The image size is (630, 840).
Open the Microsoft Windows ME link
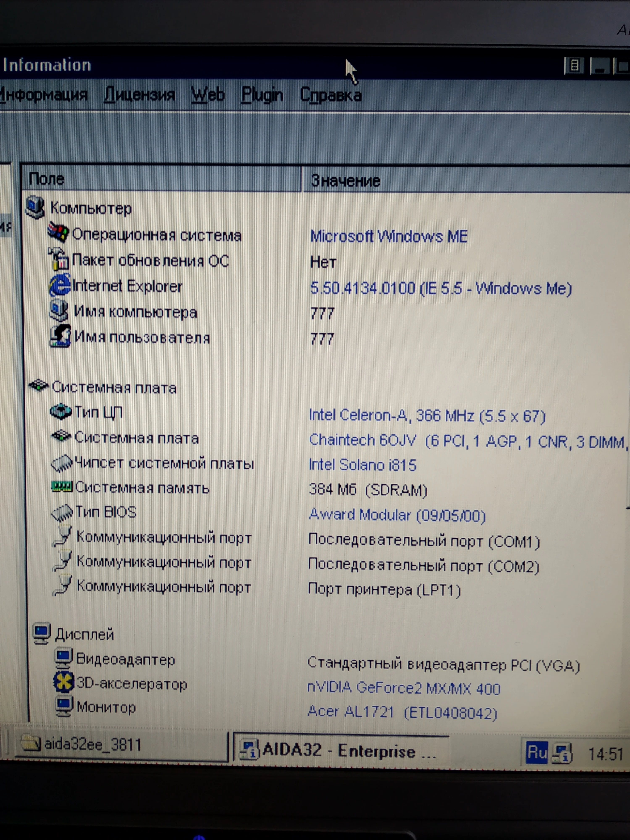click(388, 236)
